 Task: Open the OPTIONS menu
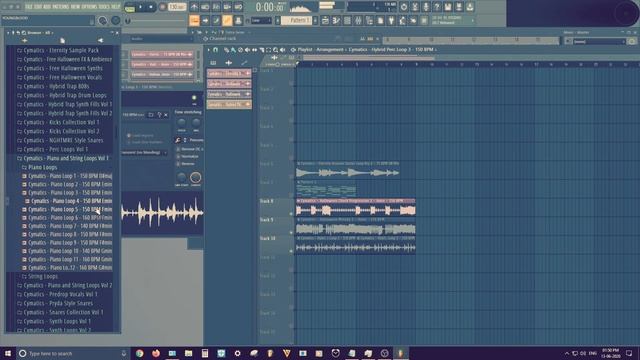tap(89, 7)
